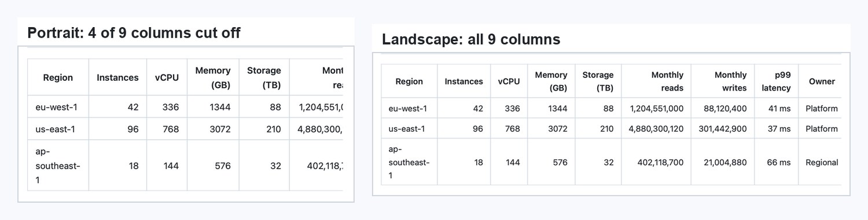
Task: Select the storage value 210 in the Landscape table
Action: (598, 129)
